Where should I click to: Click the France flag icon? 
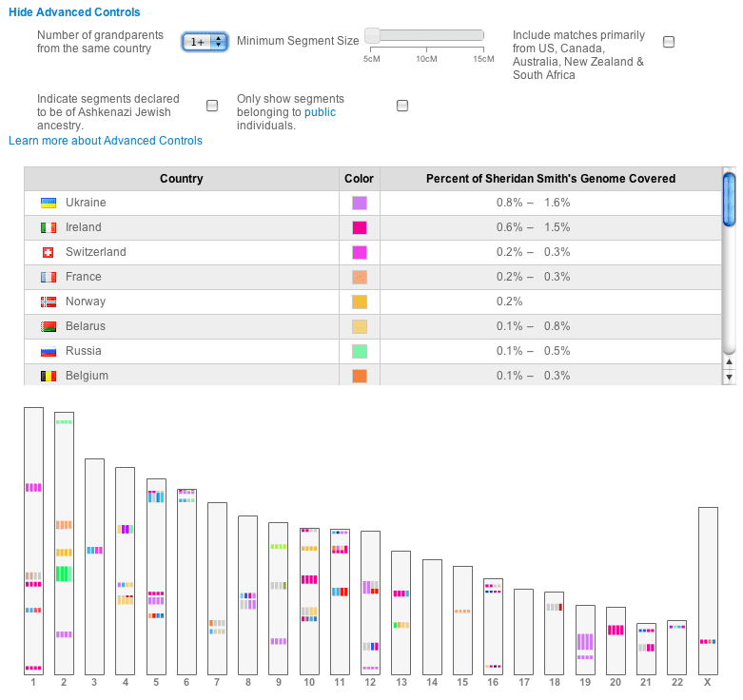pyautogui.click(x=49, y=277)
